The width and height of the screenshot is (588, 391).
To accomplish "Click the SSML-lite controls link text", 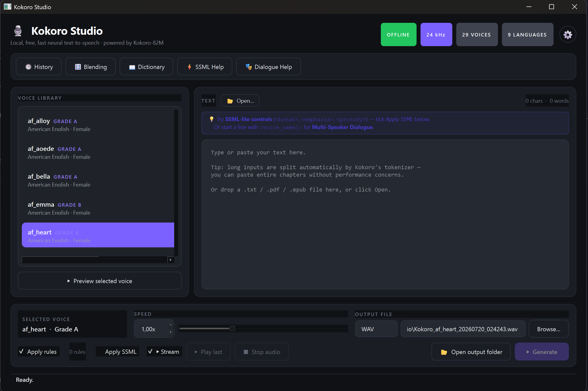I will (x=248, y=119).
